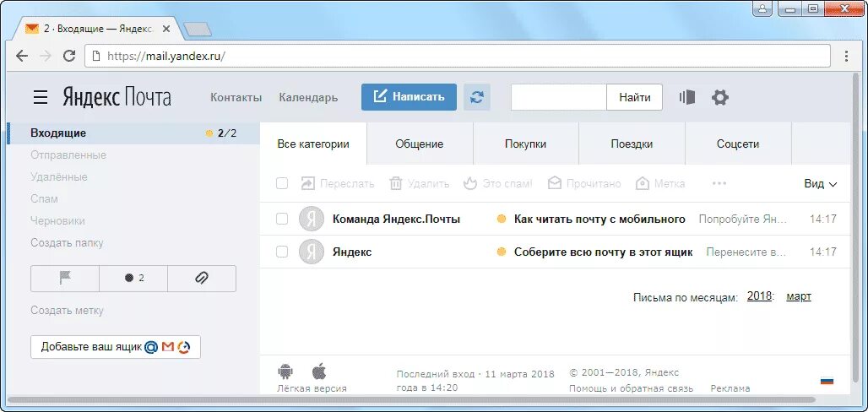
Task: Check the Яндекс message checkbox
Action: (282, 252)
